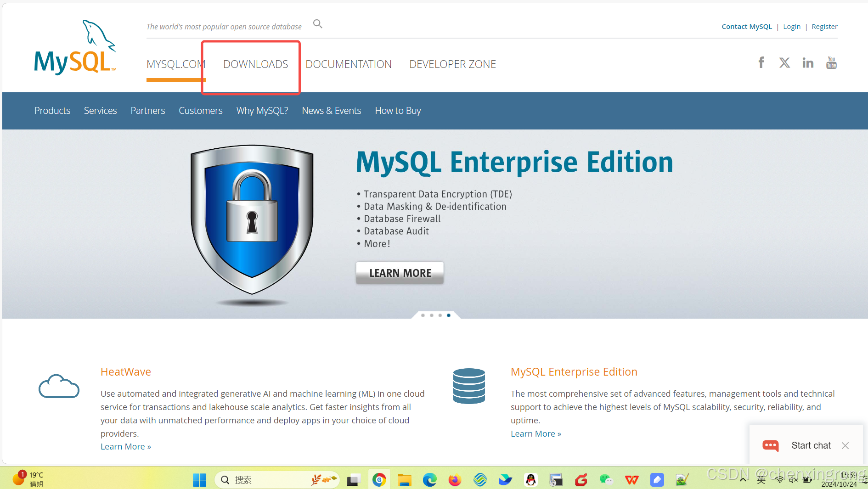Image resolution: width=868 pixels, height=489 pixels.
Task: Open WPS Office from taskbar
Action: 632,480
